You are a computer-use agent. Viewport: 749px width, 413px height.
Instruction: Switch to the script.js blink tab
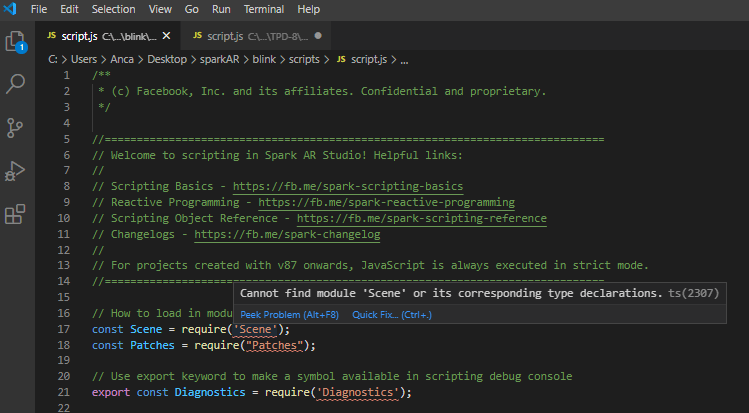[108, 36]
